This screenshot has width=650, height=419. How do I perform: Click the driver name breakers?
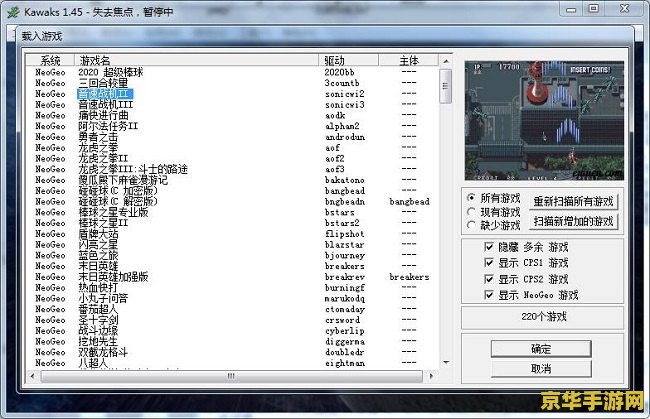[344, 266]
